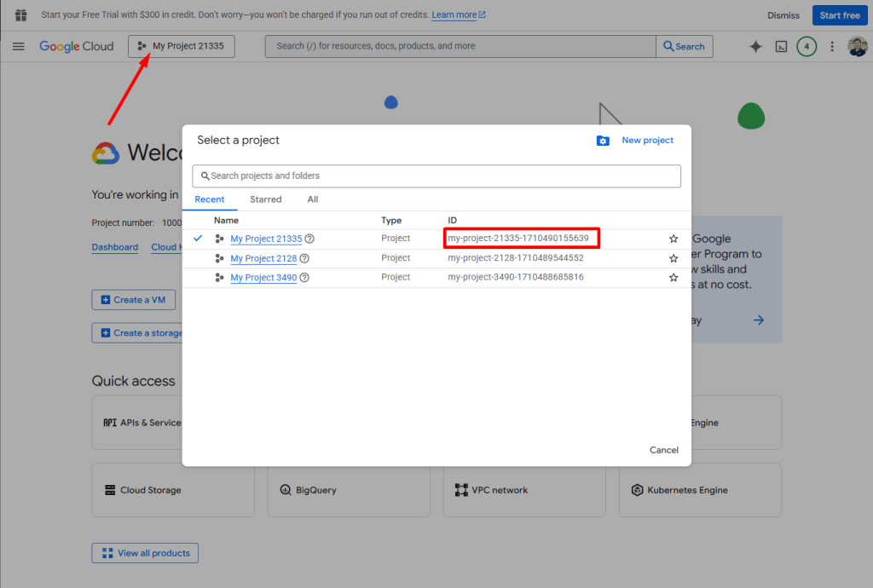Click the Google Cloud logo
The image size is (873, 588).
coord(76,46)
